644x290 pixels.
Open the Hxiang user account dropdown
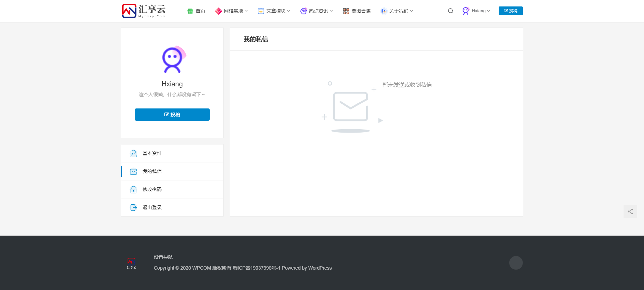coord(477,11)
